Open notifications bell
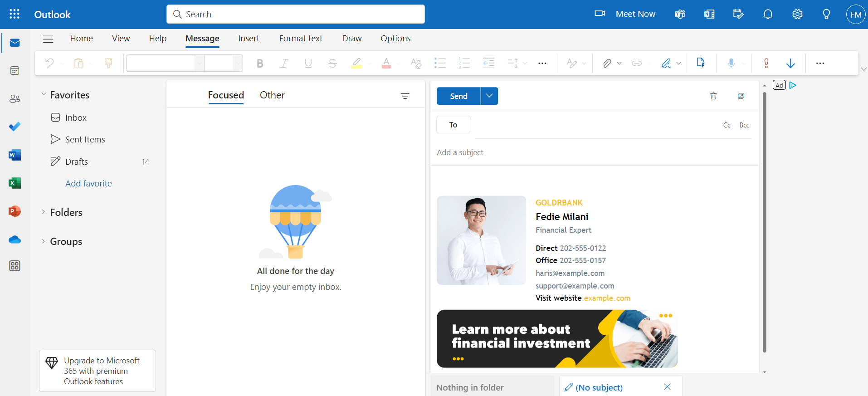868x396 pixels. coord(768,14)
